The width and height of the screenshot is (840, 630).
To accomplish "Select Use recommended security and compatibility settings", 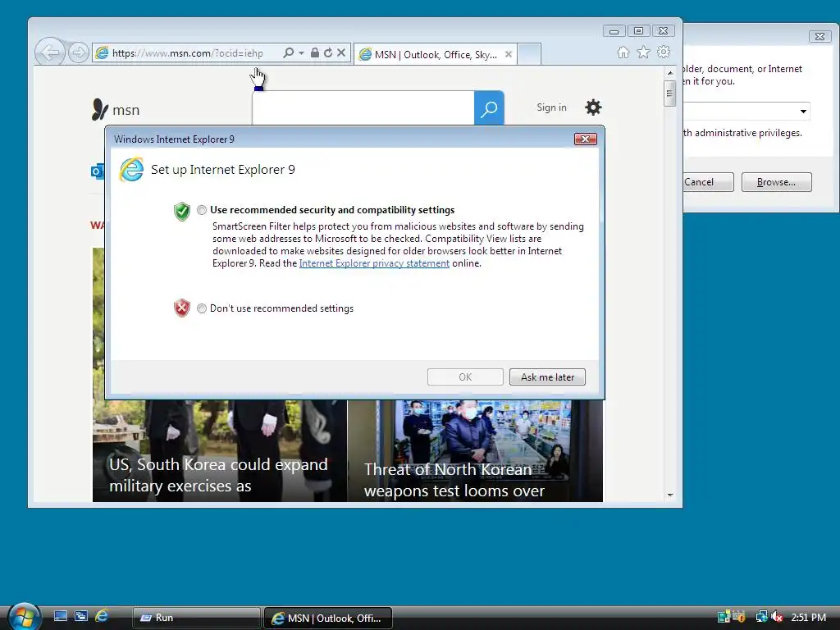I will 202,210.
